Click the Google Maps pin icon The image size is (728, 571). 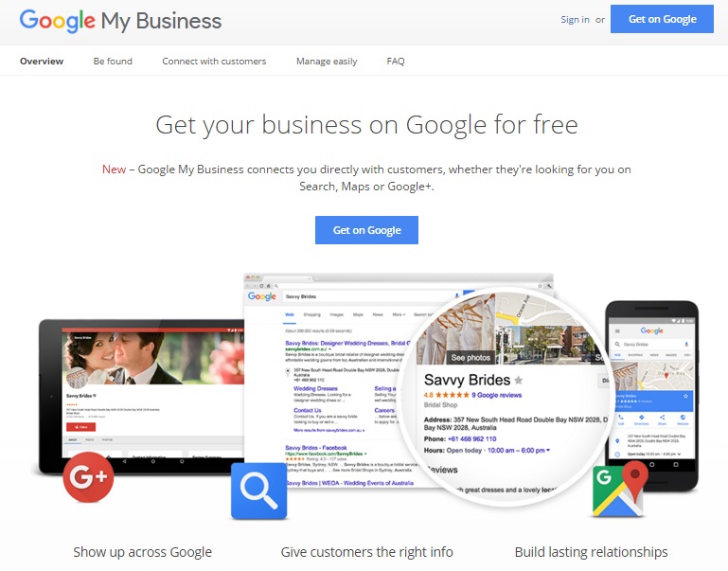[x=620, y=491]
